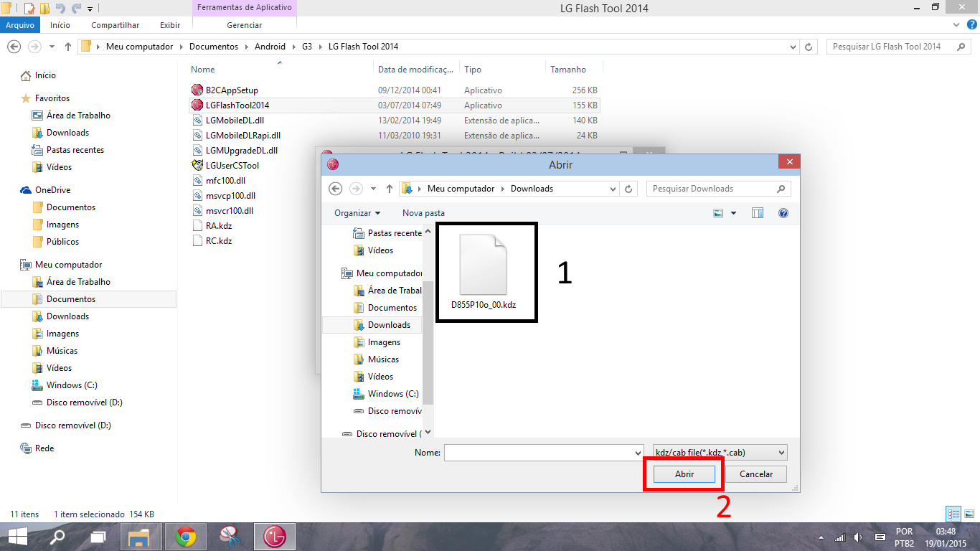980x551 pixels.
Task: Refresh the dialog's Downloads location
Action: pos(628,189)
